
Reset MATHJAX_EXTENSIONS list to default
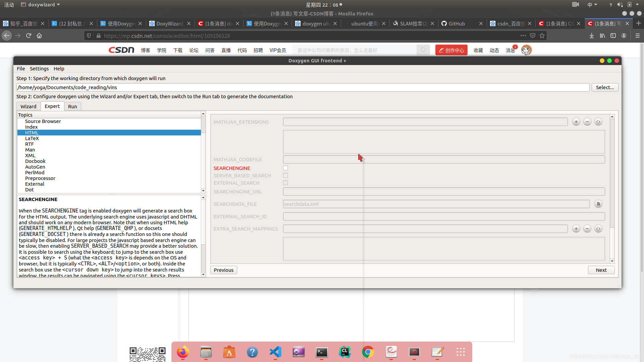[x=598, y=122]
